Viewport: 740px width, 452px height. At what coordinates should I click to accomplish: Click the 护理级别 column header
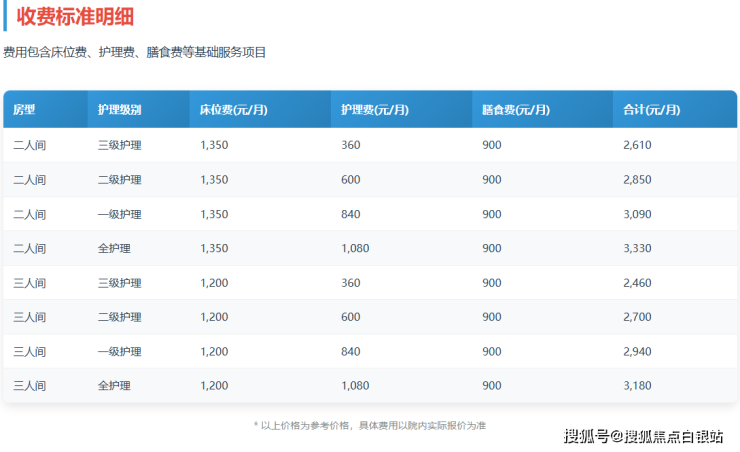point(119,109)
